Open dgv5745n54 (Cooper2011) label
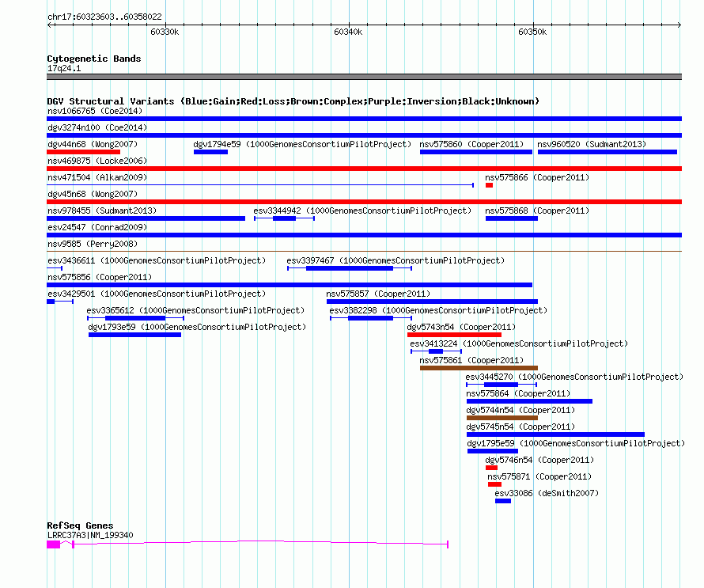The height and width of the screenshot is (588, 704). coord(520,427)
